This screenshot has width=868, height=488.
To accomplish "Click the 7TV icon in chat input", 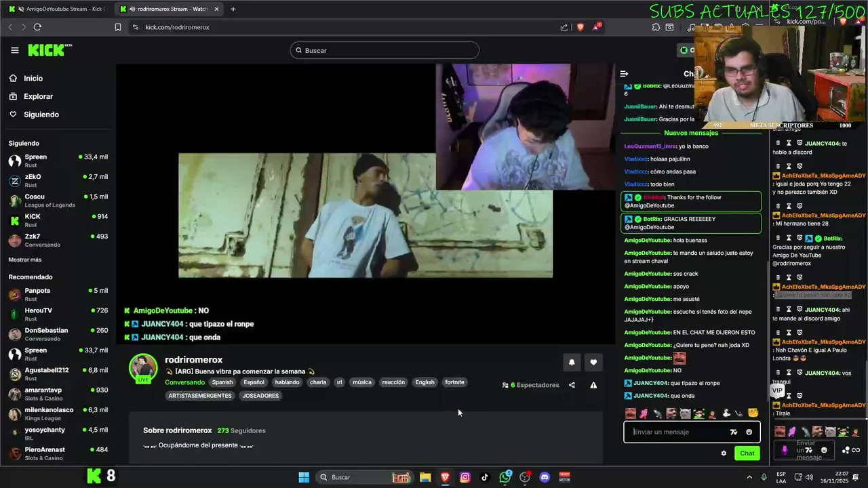I will pos(734,432).
